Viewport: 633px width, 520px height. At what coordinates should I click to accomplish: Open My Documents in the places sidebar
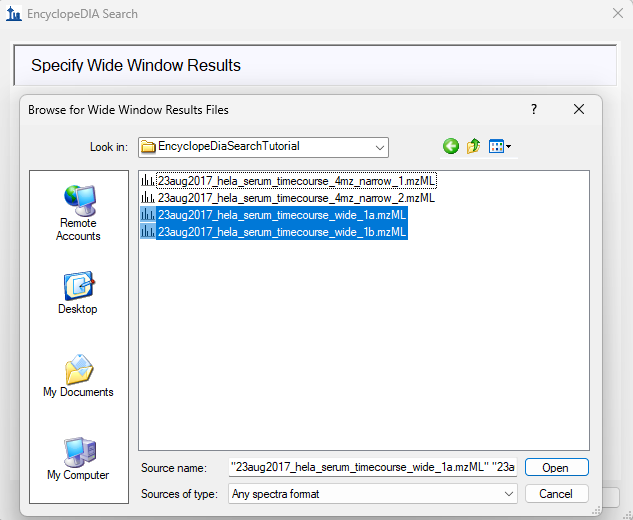coord(78,376)
